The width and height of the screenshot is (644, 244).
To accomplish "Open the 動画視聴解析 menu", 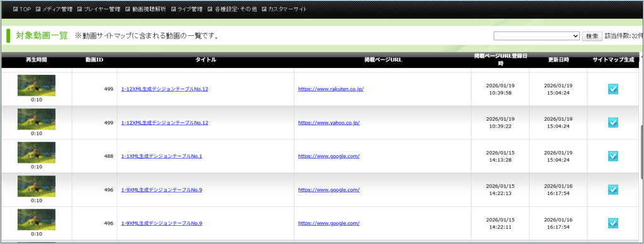I will 145,9.
